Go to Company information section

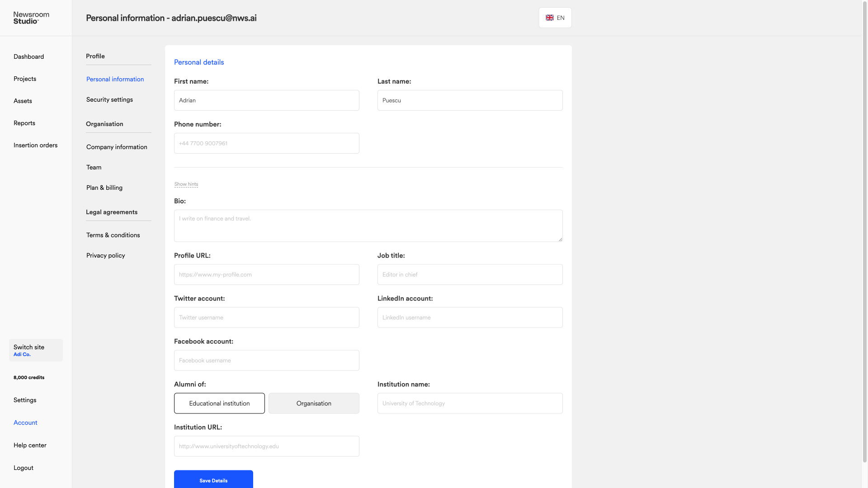click(117, 147)
